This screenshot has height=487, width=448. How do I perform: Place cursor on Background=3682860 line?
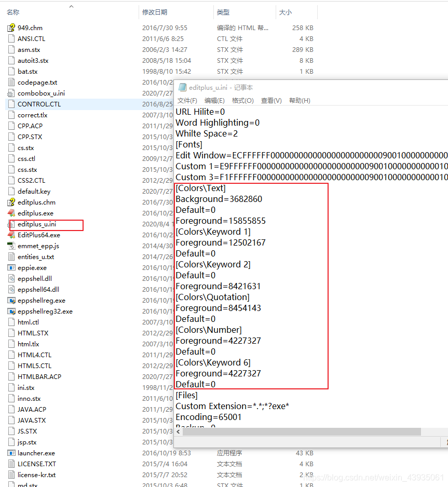[219, 199]
